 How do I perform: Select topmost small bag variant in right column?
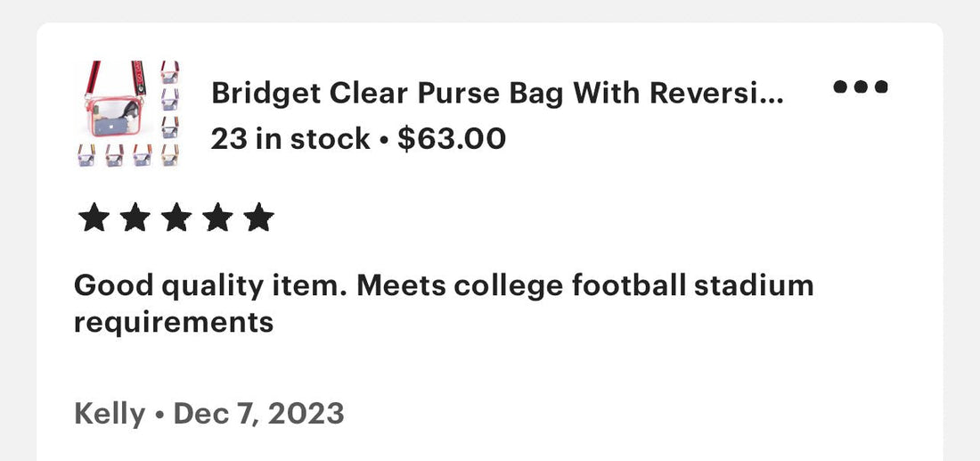point(170,72)
